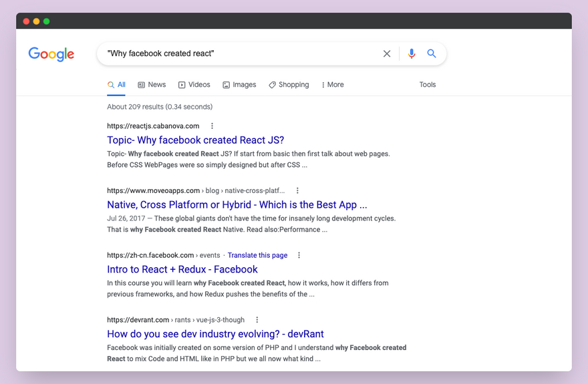588x384 pixels.
Task: Clear the search query with the X icon
Action: click(x=387, y=54)
